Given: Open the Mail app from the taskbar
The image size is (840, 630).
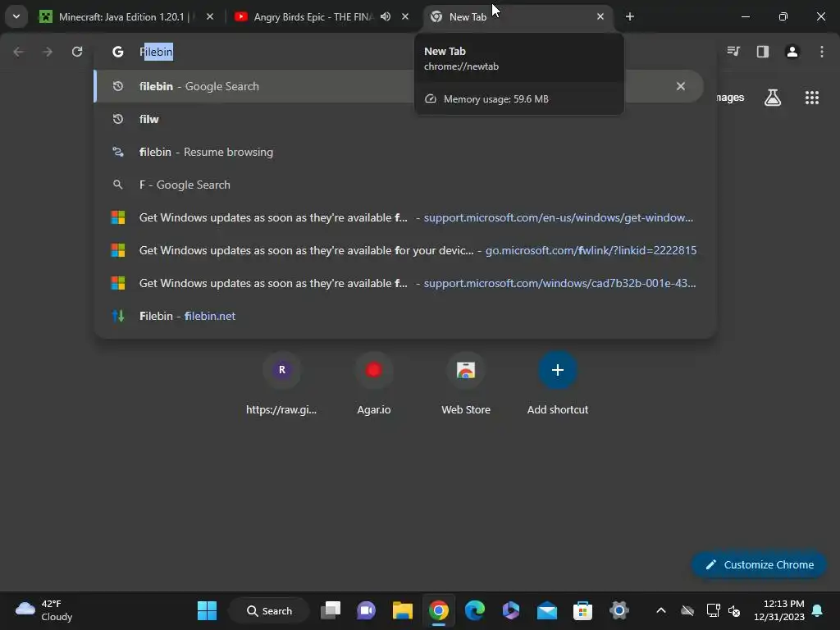Looking at the screenshot, I should coord(546,610).
